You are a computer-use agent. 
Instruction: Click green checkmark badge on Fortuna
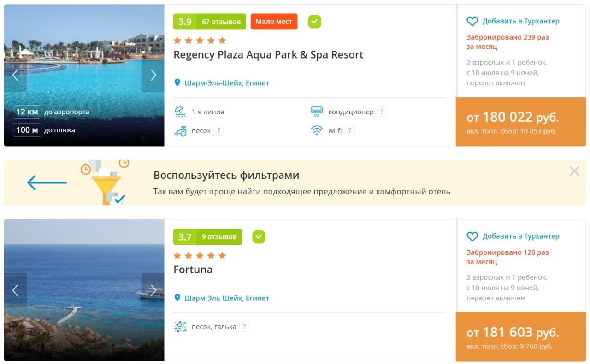[x=259, y=237]
